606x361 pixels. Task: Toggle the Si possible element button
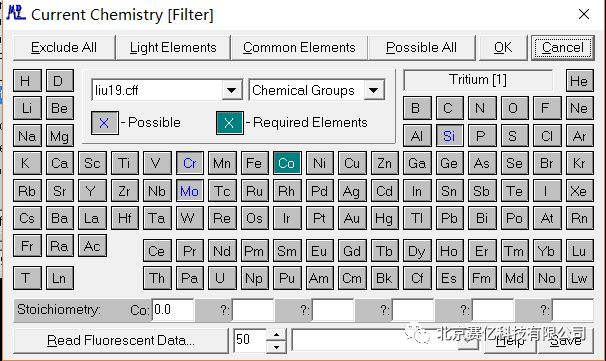point(449,136)
